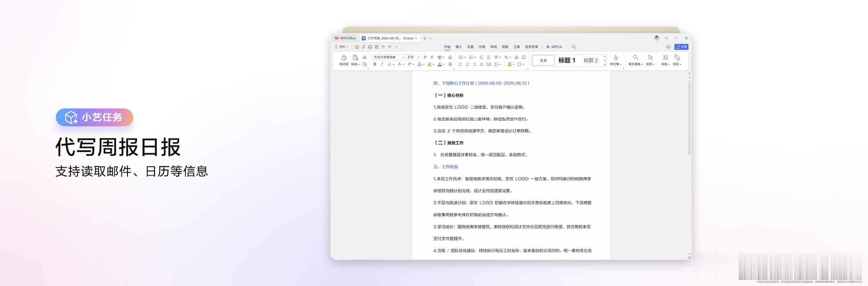
Task: Apply yellow text highlight color
Action: [x=429, y=64]
